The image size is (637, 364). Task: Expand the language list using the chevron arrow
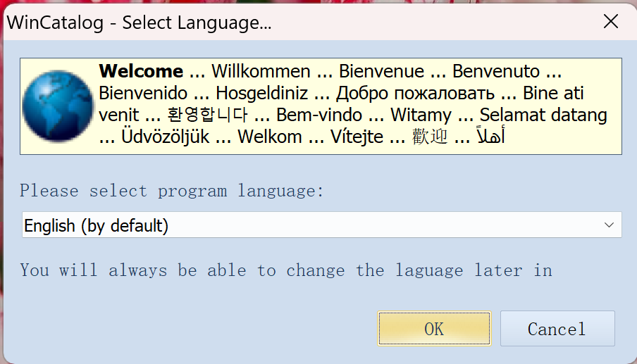pos(609,225)
